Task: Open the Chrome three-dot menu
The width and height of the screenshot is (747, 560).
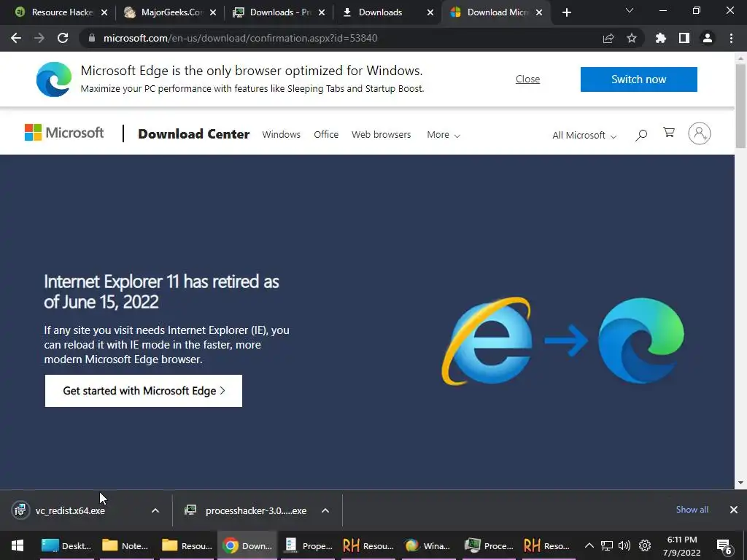Action: (731, 38)
